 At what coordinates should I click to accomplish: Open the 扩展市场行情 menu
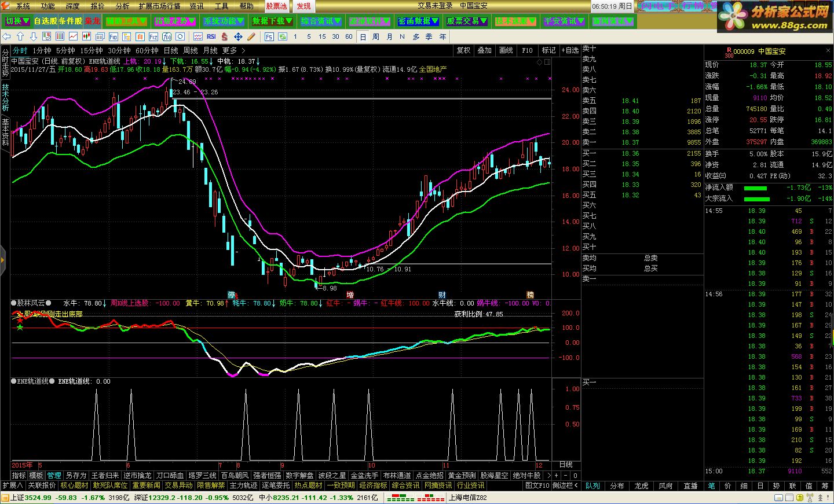(159, 6)
